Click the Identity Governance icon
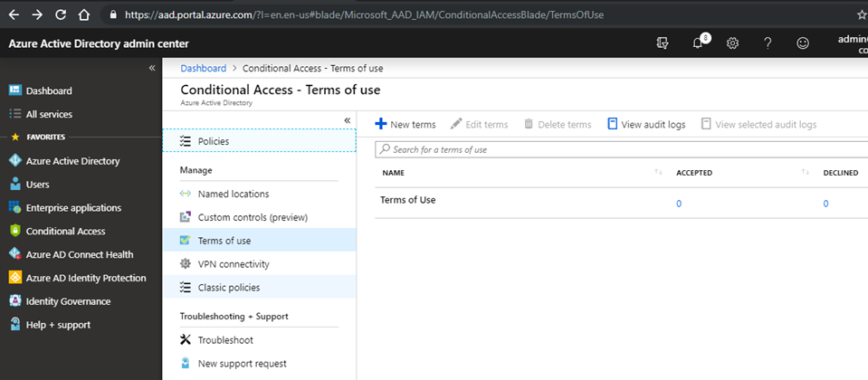Viewport: 868px width, 380px height. (x=15, y=301)
